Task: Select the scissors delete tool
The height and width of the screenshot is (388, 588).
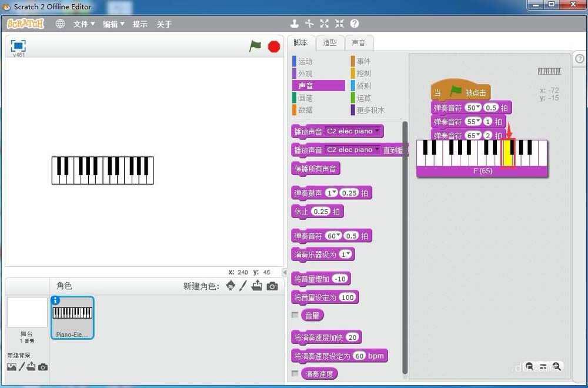Action: (309, 24)
